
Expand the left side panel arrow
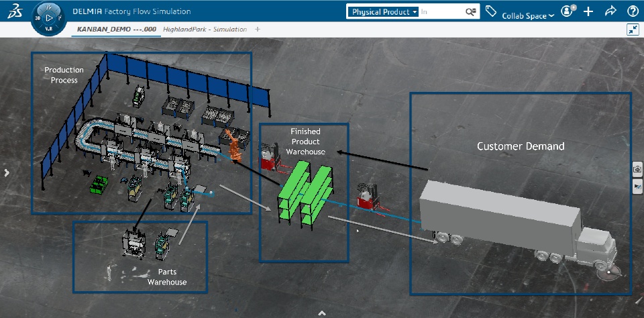7,173
